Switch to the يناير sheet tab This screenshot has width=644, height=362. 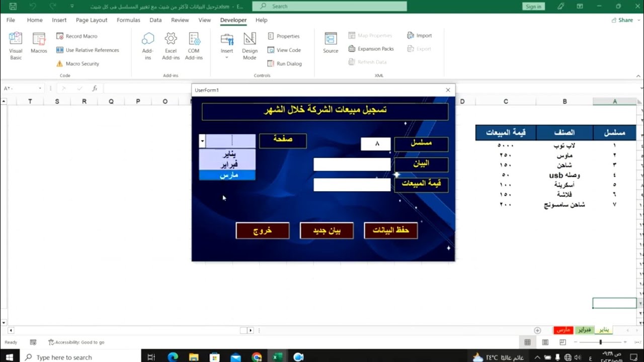[x=604, y=330]
